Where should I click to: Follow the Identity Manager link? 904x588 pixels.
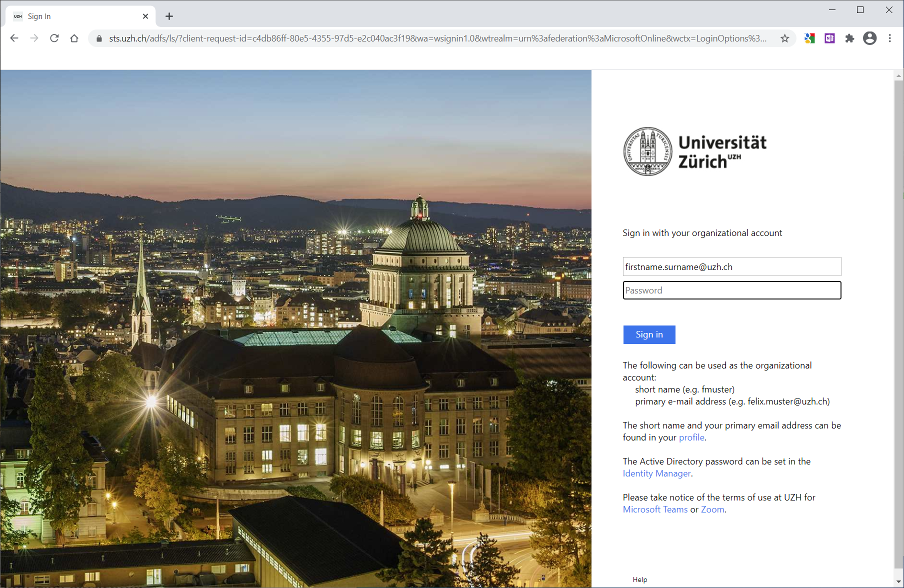[656, 473]
